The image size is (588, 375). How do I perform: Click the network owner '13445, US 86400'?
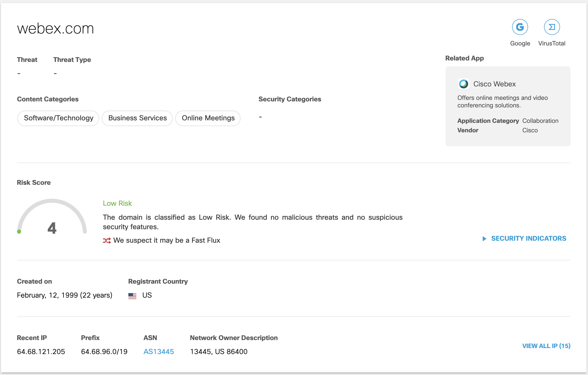point(219,352)
